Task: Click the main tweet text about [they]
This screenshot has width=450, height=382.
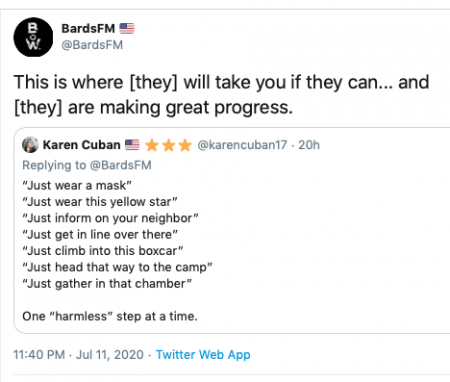Action: point(221,95)
